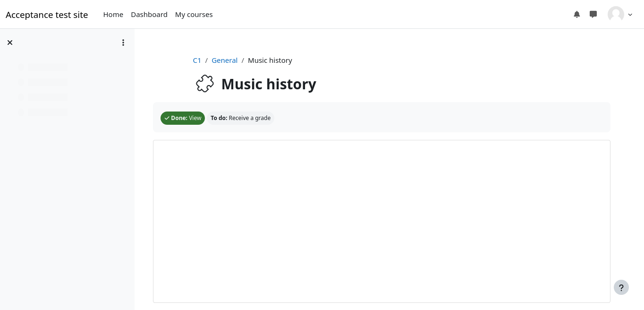Click the Acceptance test site brand link

[47, 15]
